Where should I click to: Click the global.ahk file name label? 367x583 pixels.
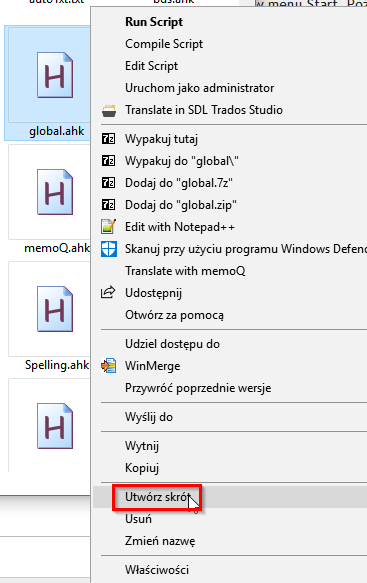click(57, 131)
